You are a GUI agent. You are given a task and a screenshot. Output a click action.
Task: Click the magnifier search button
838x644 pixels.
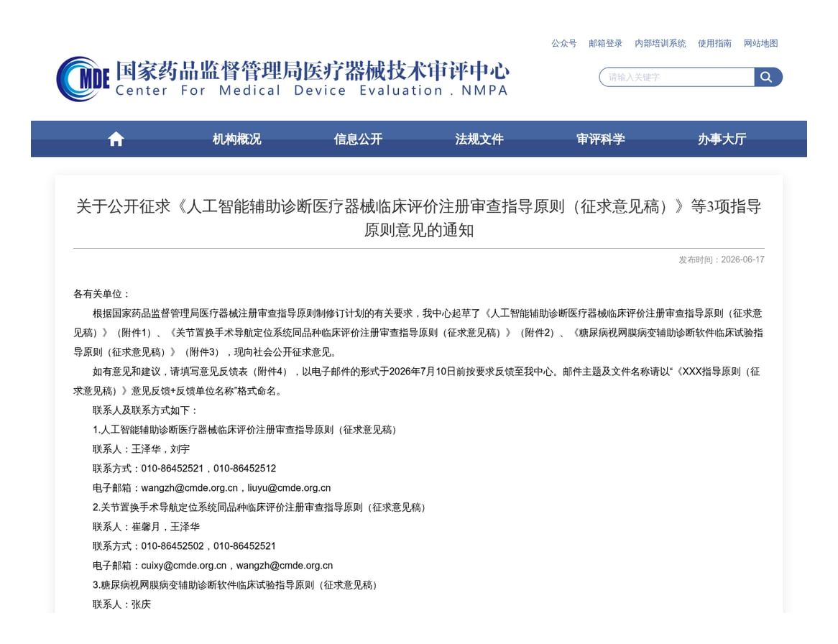point(768,77)
